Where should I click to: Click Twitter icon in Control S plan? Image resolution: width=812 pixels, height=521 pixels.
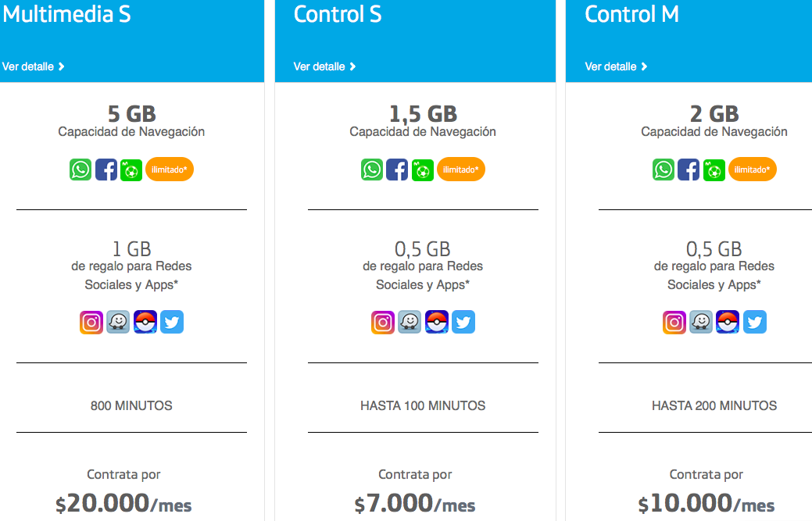463,322
